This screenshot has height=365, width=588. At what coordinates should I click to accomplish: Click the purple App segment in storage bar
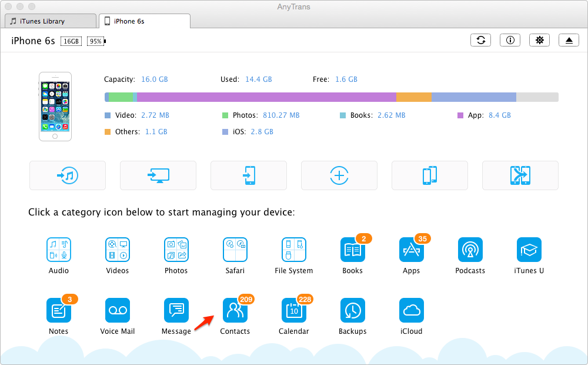[x=266, y=97]
